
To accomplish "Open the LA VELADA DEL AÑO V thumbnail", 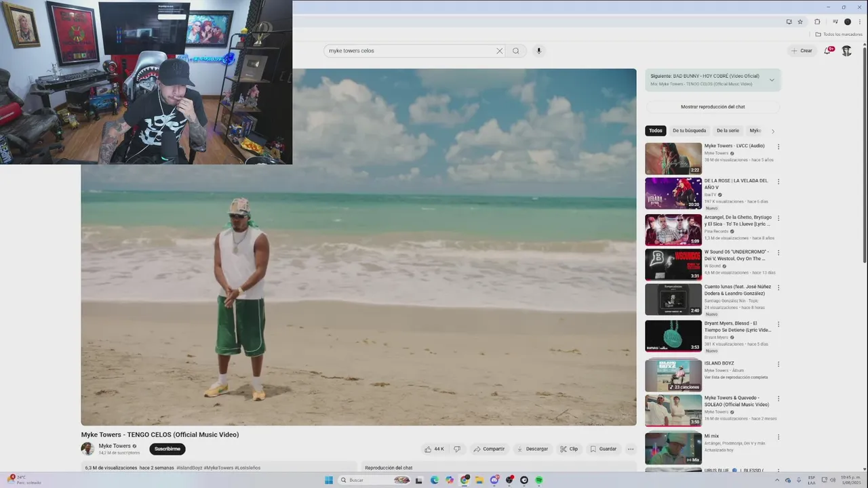I will tap(673, 194).
